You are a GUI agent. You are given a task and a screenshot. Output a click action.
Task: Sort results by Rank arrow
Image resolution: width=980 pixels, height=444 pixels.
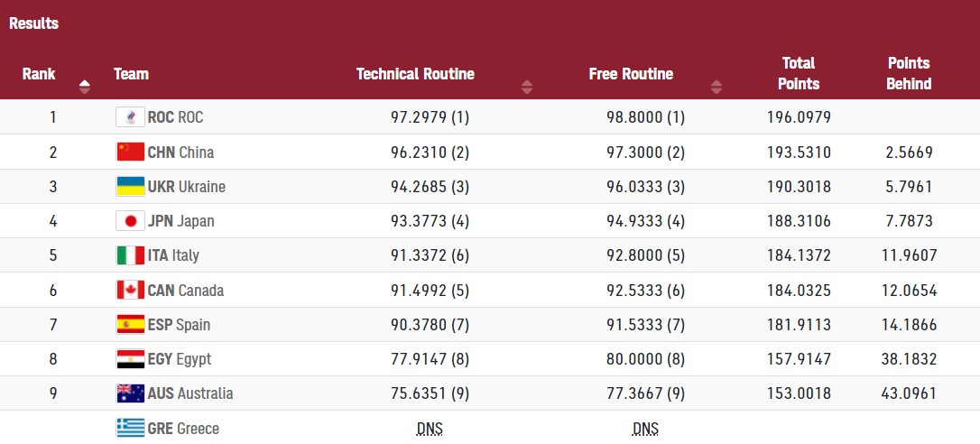pos(85,87)
